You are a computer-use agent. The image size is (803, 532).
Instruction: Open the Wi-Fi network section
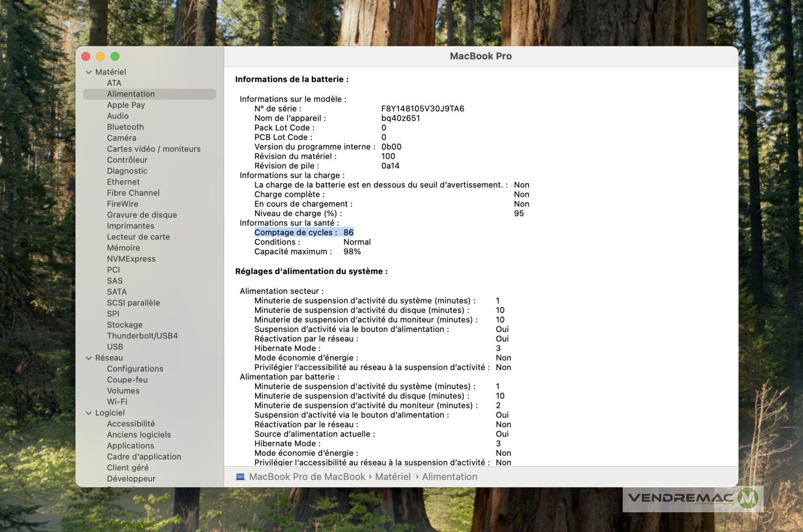coord(117,402)
